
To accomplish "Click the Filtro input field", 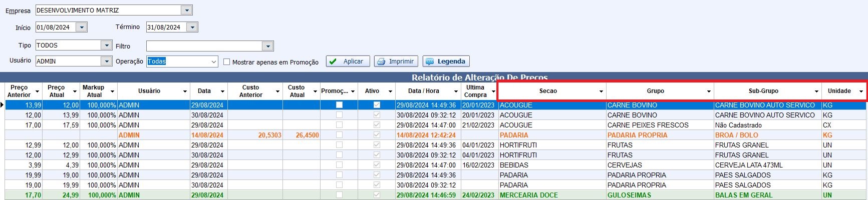I will pos(204,46).
